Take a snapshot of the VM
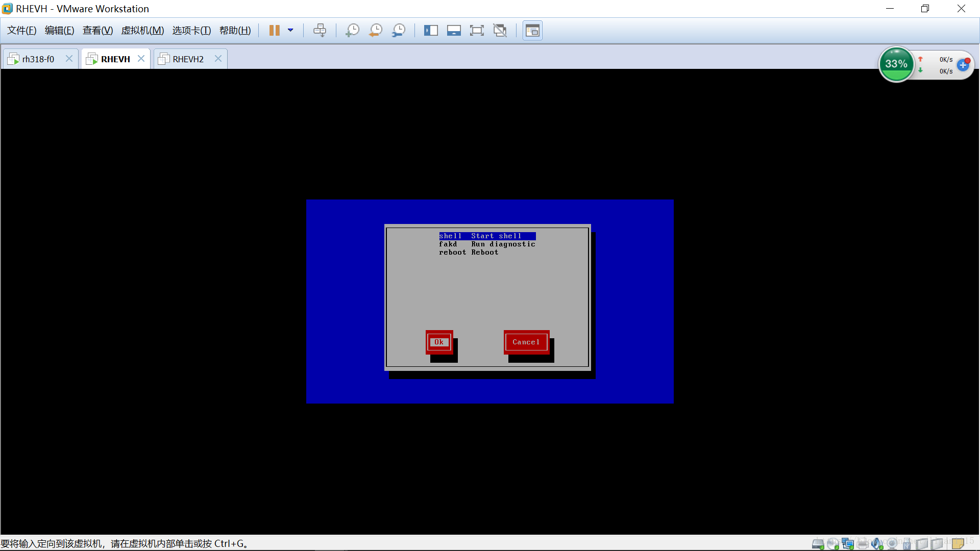Viewport: 980px width, 551px height. [352, 31]
